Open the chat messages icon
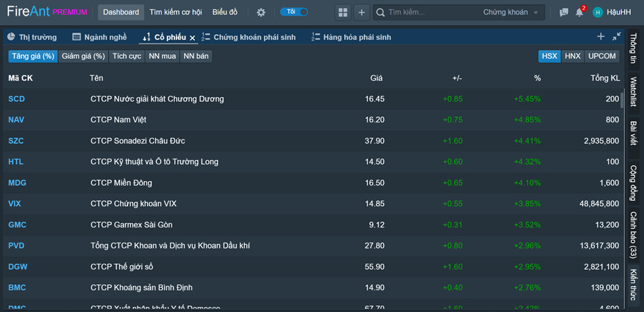The image size is (644, 312). tap(564, 13)
